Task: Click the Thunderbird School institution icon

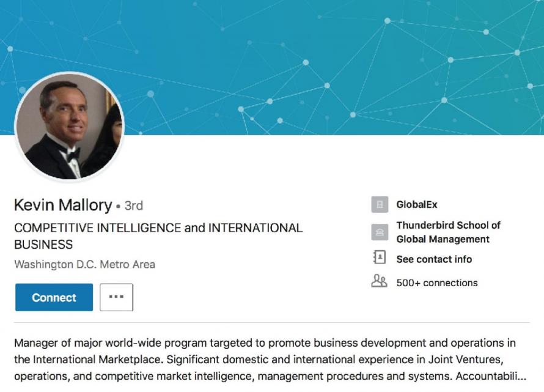Action: 379,232
